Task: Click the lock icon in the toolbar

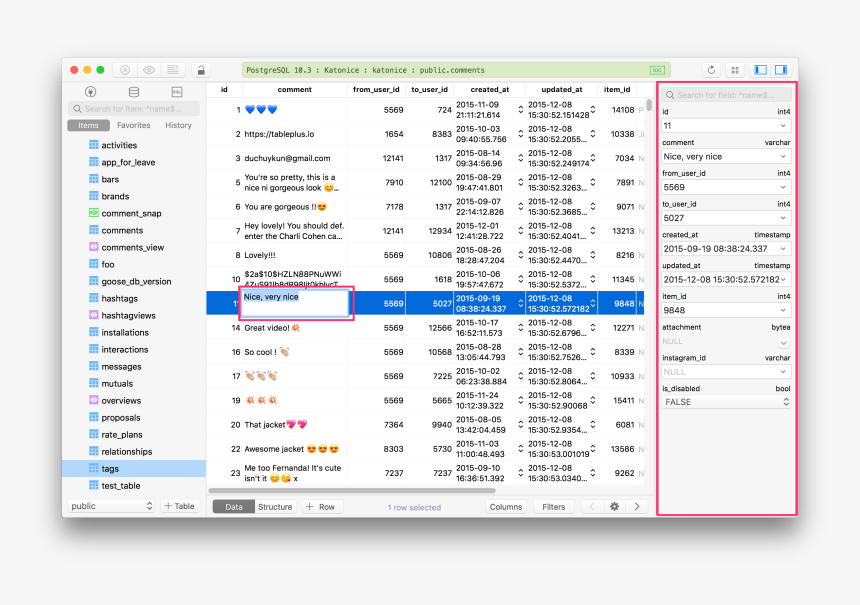Action: 201,70
